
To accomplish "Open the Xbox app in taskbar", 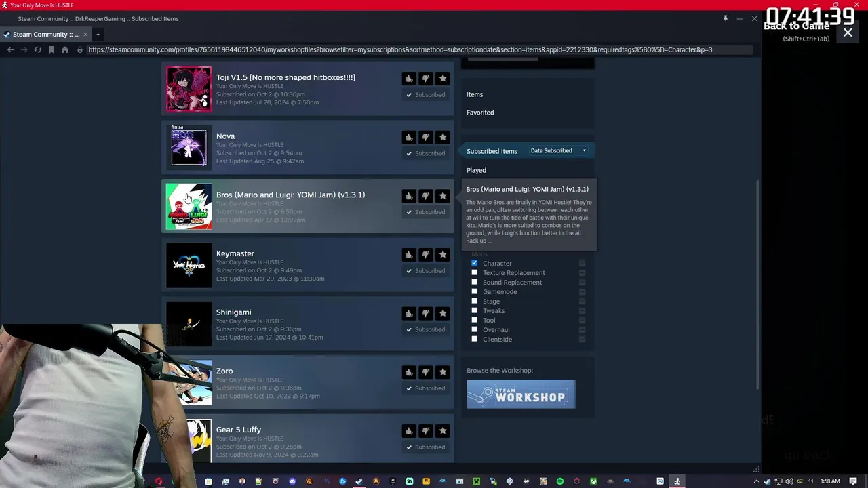I will pos(593,481).
